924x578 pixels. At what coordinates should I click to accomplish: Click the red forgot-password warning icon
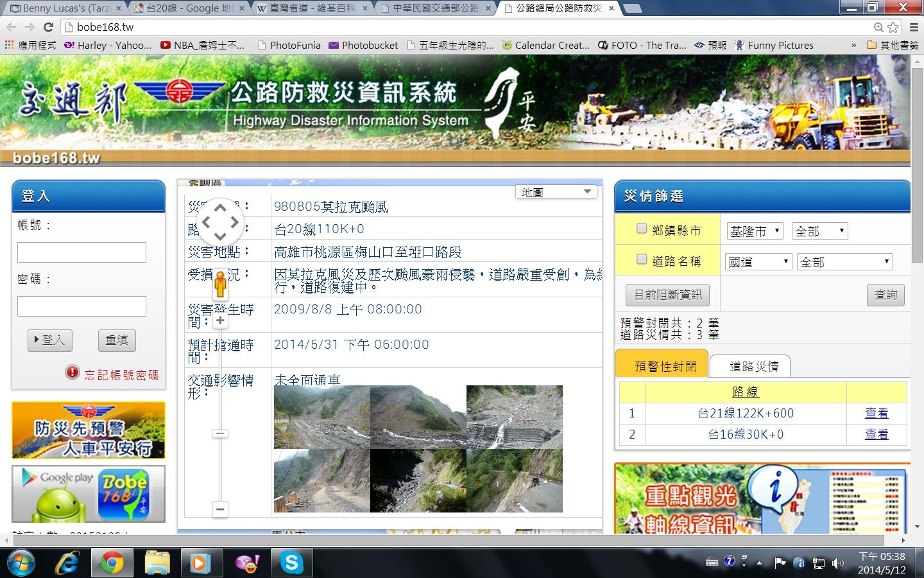click(x=73, y=372)
